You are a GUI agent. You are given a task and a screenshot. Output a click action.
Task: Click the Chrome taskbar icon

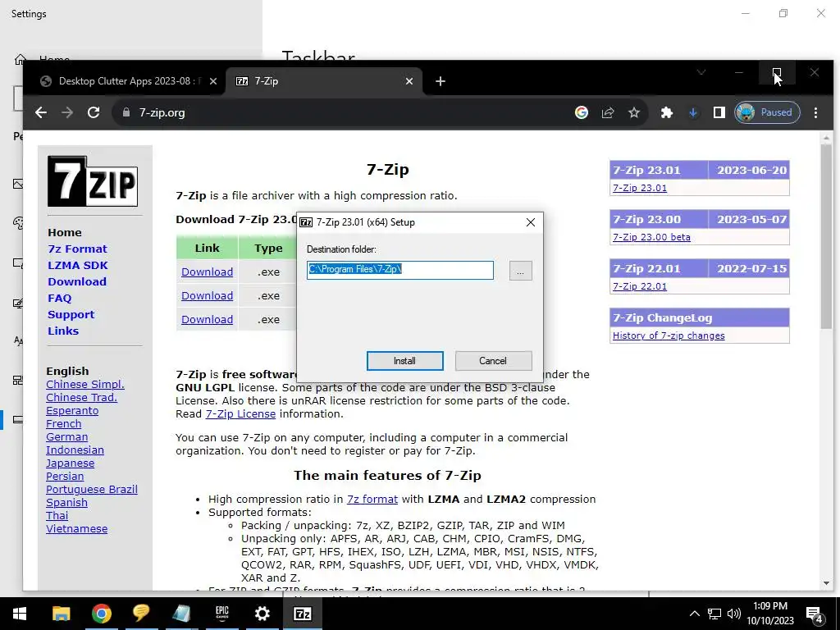tap(101, 614)
